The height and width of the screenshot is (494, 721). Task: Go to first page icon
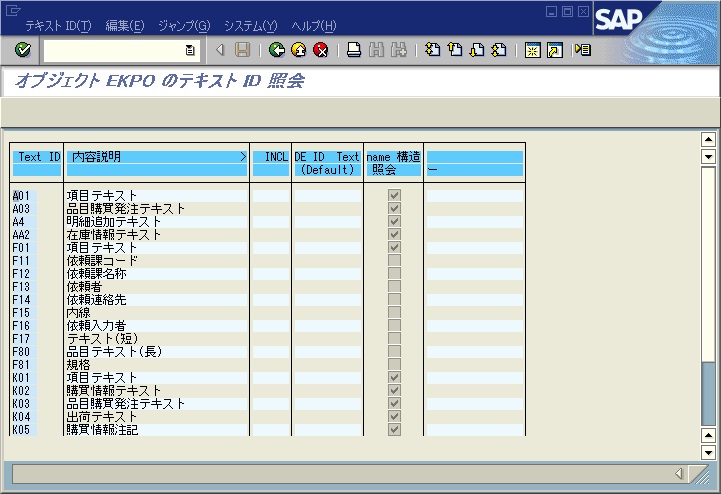(x=432, y=49)
